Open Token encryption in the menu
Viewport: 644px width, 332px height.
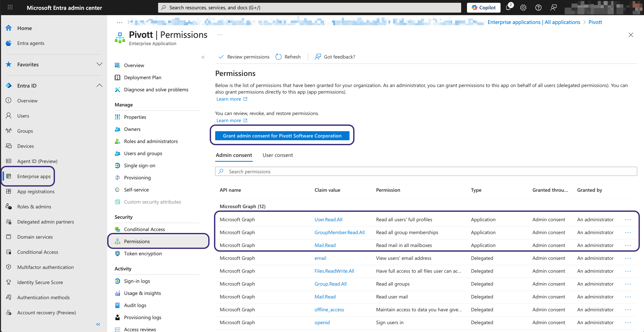[143, 254]
